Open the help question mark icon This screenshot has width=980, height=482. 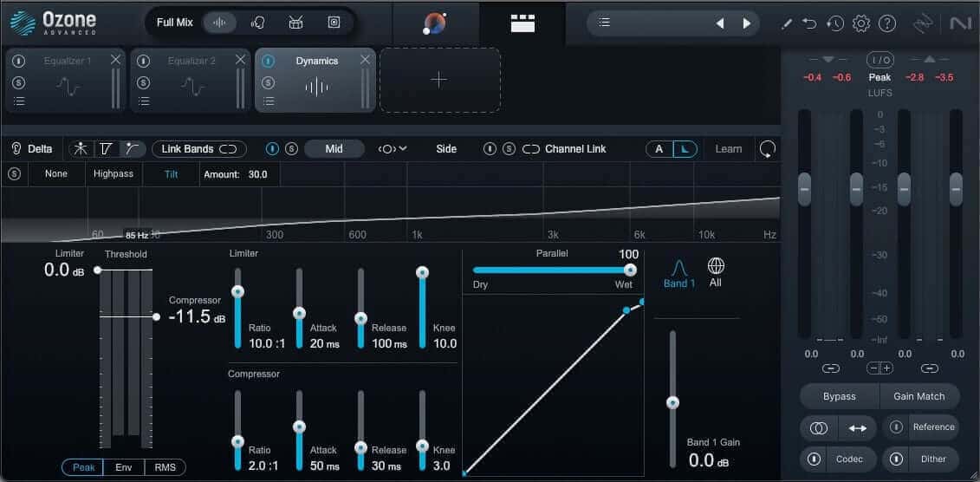click(887, 23)
